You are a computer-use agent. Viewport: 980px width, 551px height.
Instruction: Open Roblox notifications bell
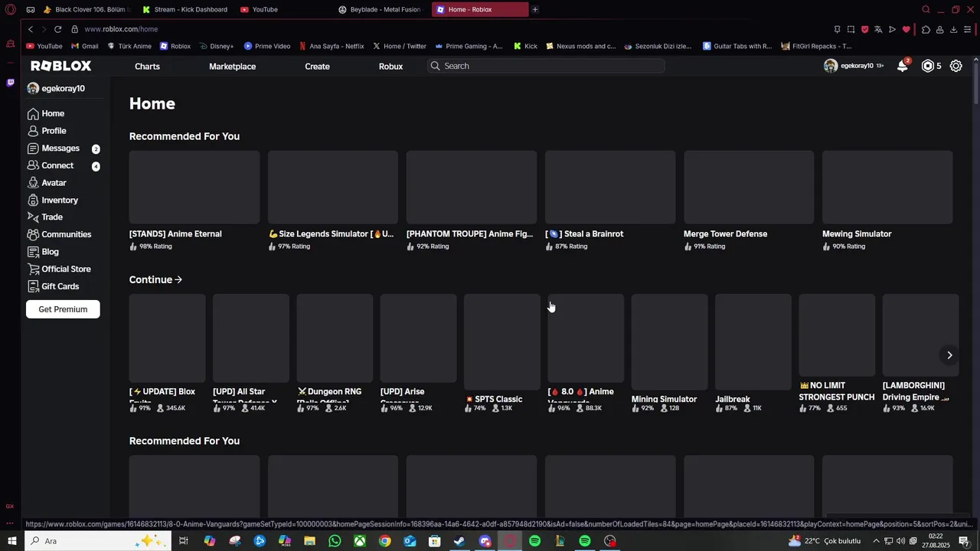903,66
